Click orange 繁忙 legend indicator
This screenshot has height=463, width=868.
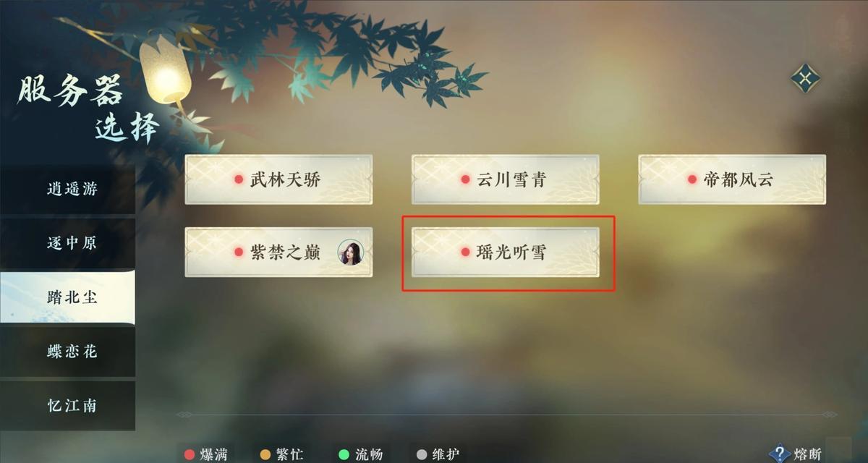click(265, 454)
